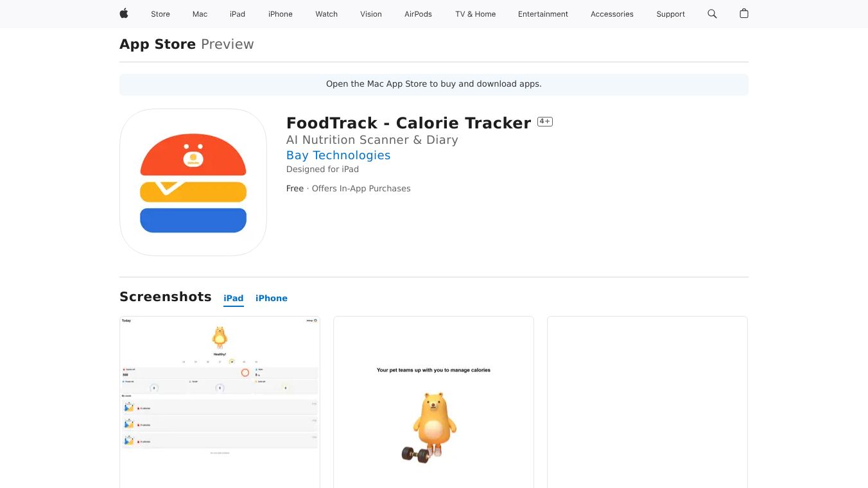The height and width of the screenshot is (488, 868).
Task: Open the search magnifier icon
Action: pyautogui.click(x=712, y=13)
